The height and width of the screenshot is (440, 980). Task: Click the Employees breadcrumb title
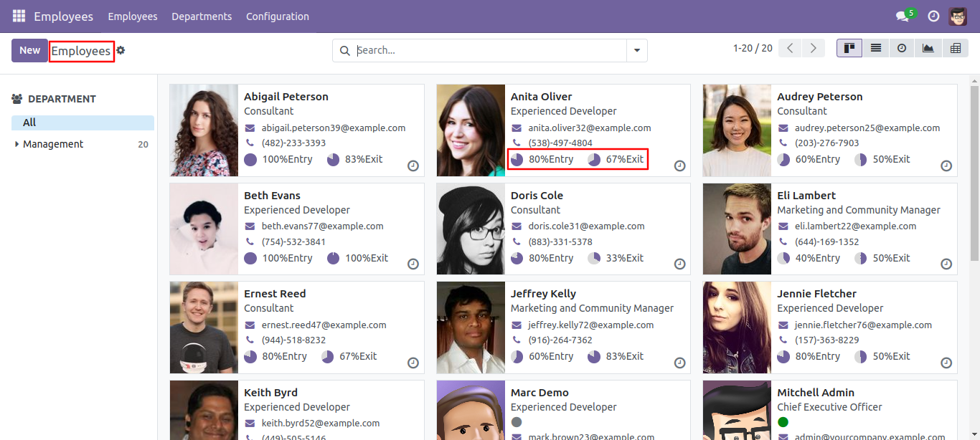(81, 51)
